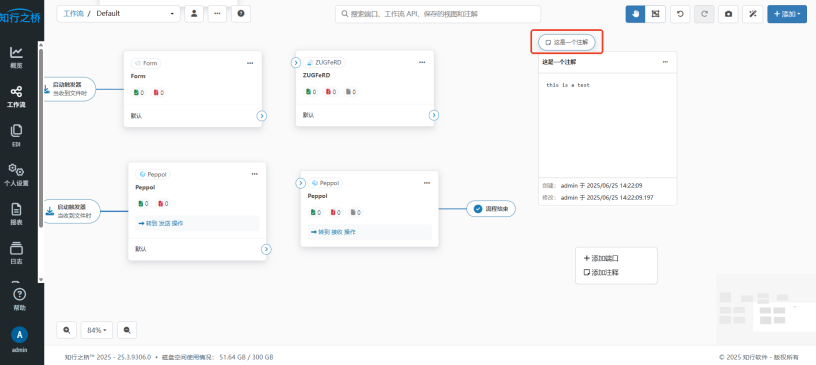Viewport: 816px width, 365px height.
Task: Click the disk usage 51.64 GB / 300 GB text
Action: [247, 357]
